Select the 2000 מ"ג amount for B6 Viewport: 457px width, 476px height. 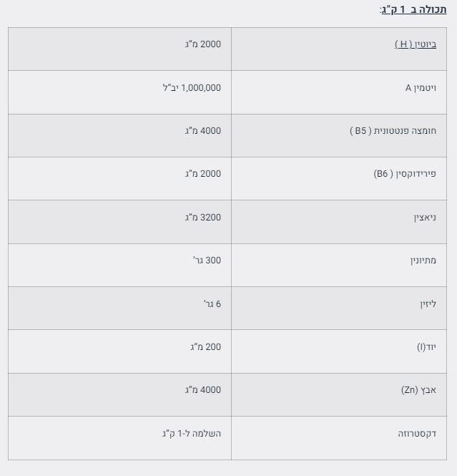(x=202, y=174)
